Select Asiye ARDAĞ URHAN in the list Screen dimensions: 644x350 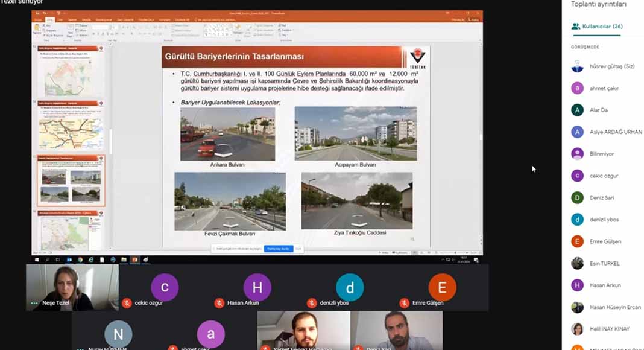tap(607, 132)
